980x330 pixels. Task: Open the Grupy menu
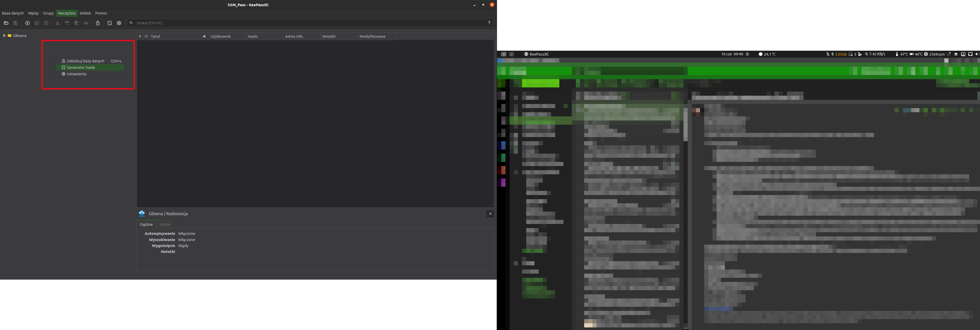pyautogui.click(x=48, y=13)
